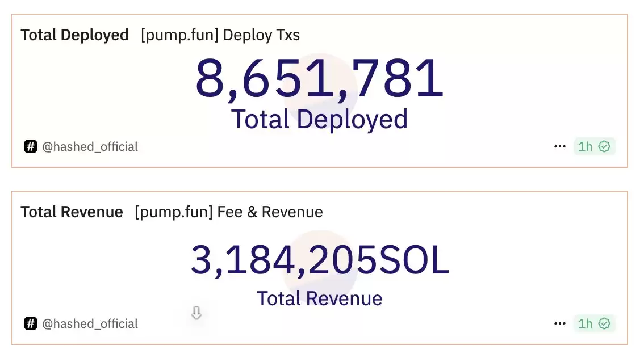
Task: Visit @hashed_official profile on Total Revenue card
Action: 90,324
